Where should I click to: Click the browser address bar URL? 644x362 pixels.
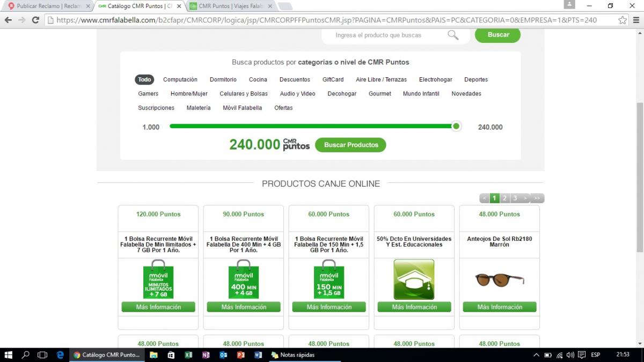[326, 20]
